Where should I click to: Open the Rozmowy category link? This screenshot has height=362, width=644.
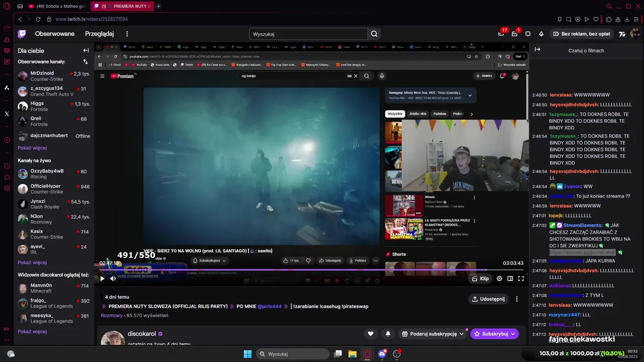coord(112,315)
